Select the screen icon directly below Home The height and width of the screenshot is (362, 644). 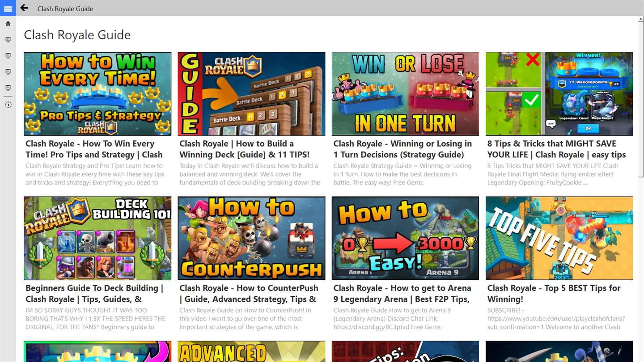8,40
